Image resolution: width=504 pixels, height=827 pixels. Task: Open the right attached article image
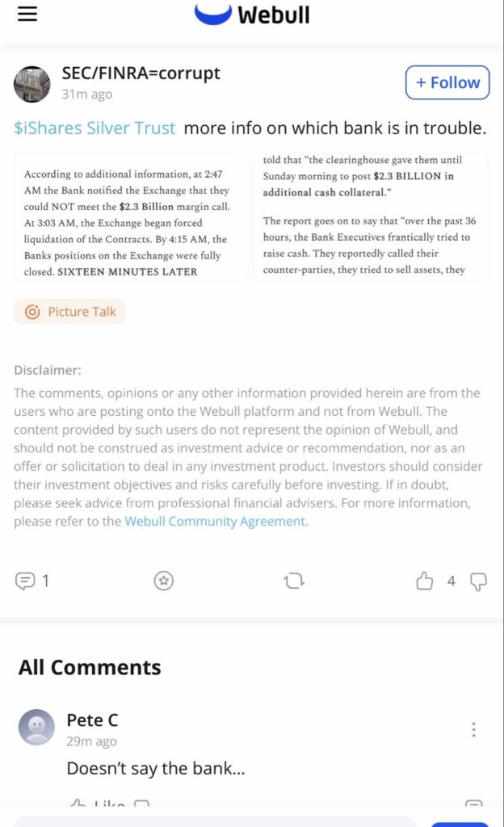(371, 218)
